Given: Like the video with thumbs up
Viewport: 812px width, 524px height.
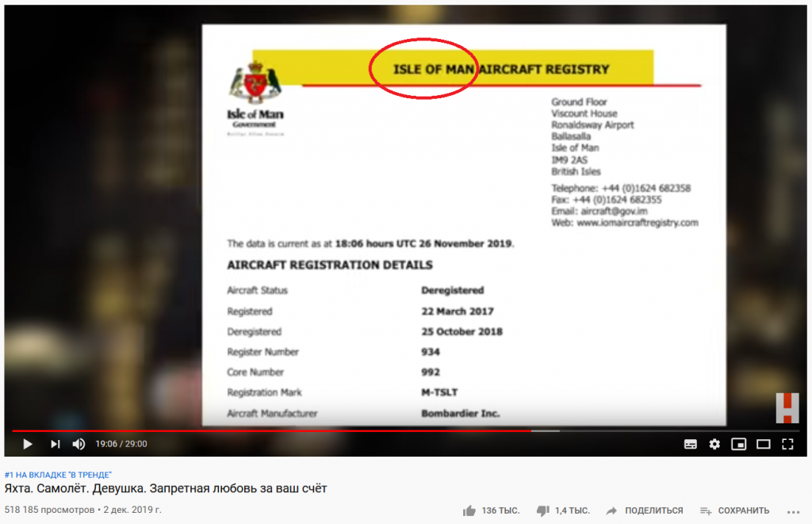Looking at the screenshot, I should 469,511.
